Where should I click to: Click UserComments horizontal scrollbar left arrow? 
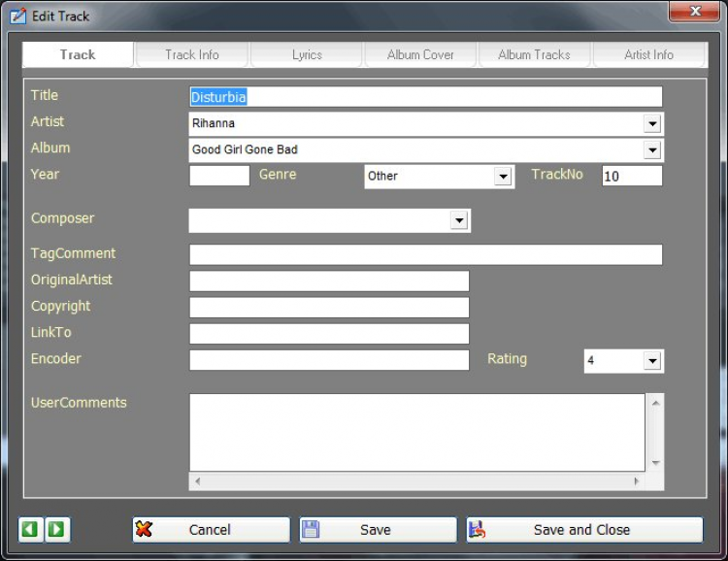[198, 481]
